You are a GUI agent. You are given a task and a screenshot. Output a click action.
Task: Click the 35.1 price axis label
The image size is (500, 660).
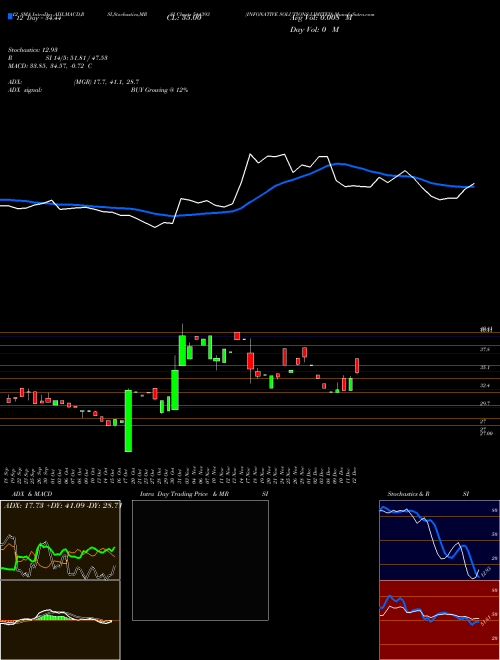click(x=485, y=367)
